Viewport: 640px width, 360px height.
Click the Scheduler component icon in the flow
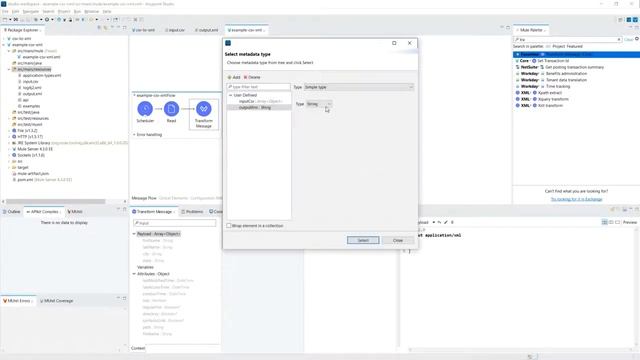(x=145, y=109)
